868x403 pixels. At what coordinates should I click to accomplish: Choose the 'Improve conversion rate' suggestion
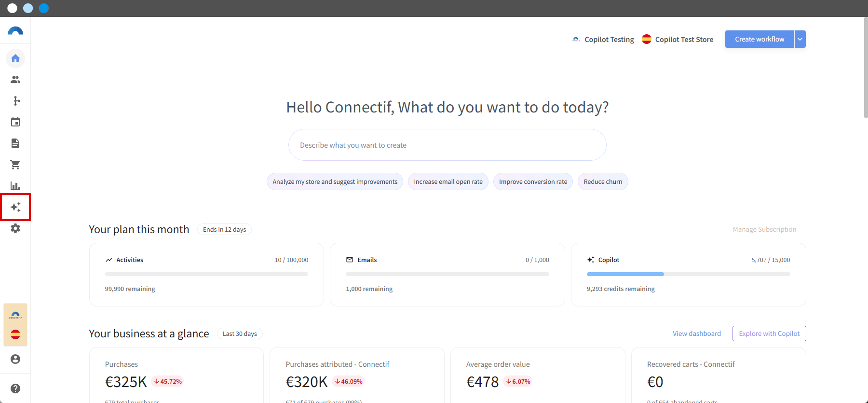533,181
